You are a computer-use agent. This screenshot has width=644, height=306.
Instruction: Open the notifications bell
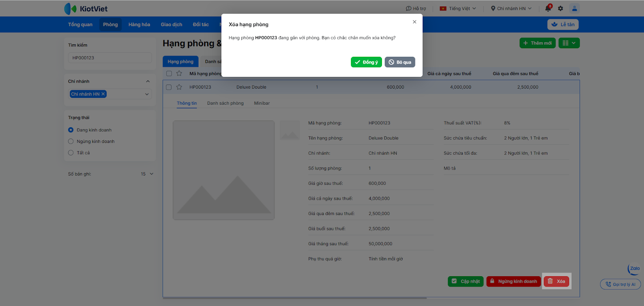(x=548, y=8)
